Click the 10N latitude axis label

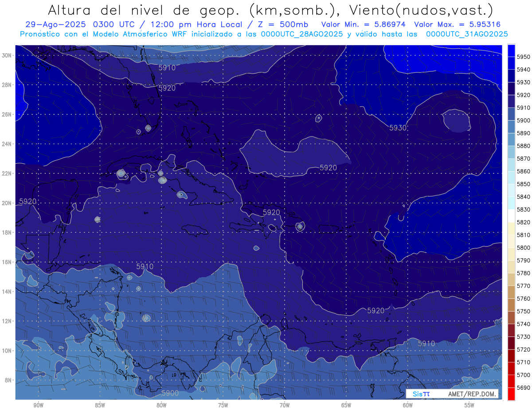pyautogui.click(x=8, y=350)
